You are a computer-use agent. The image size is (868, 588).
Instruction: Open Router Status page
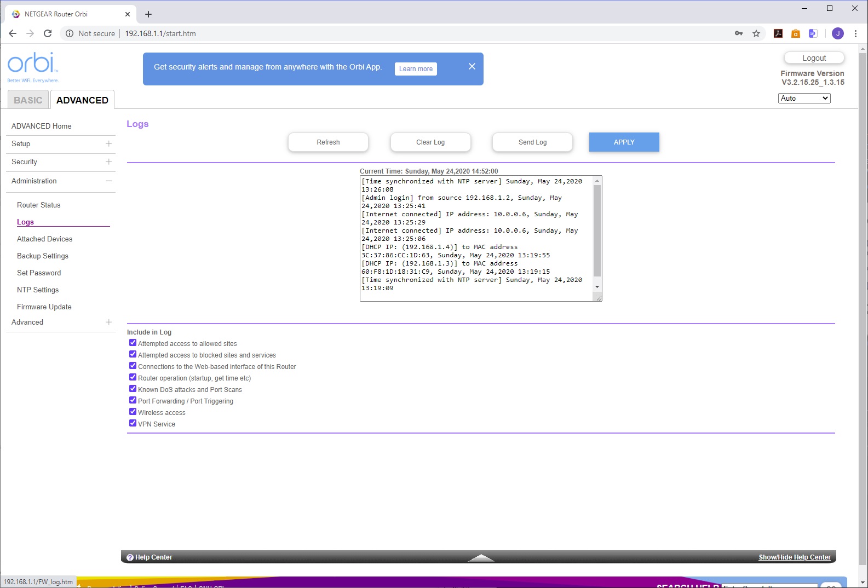[39, 205]
